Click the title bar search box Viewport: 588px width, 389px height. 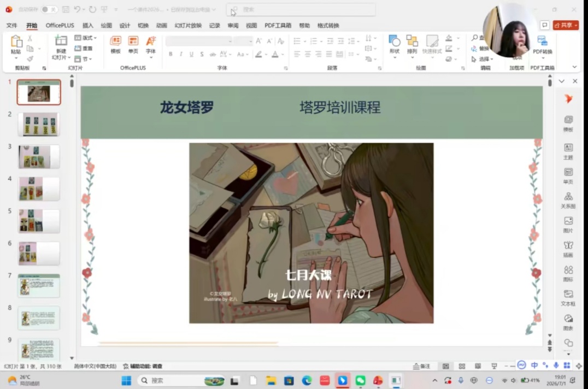tap(301, 9)
